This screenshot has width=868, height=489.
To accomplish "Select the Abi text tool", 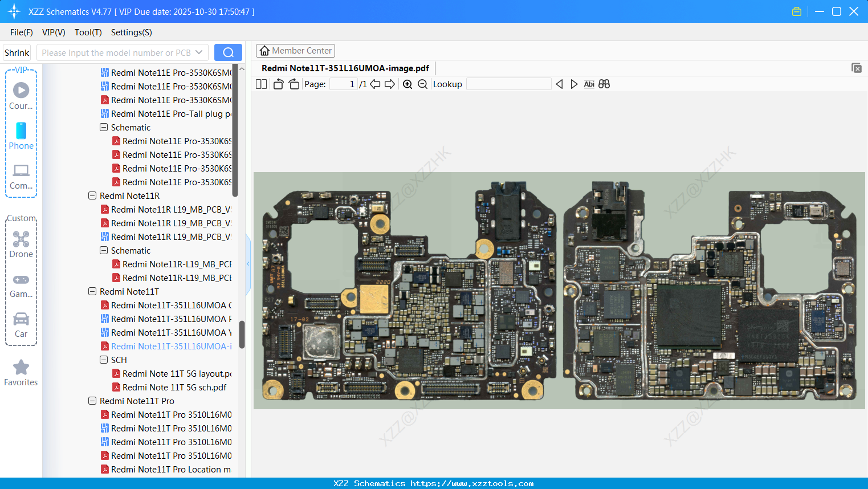I will (x=589, y=84).
